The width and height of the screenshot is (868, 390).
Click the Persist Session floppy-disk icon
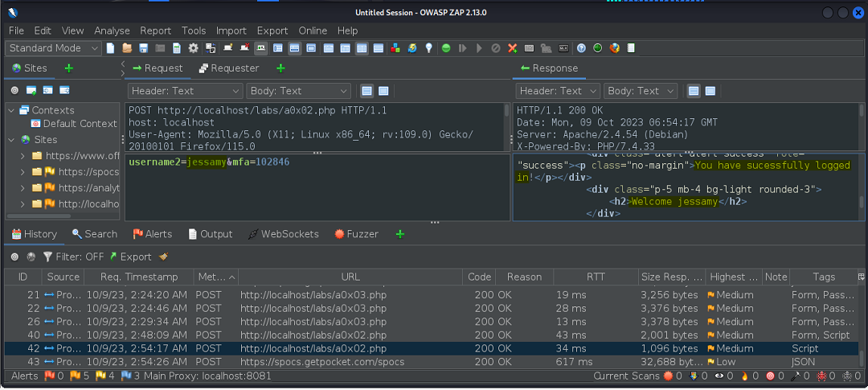point(143,48)
